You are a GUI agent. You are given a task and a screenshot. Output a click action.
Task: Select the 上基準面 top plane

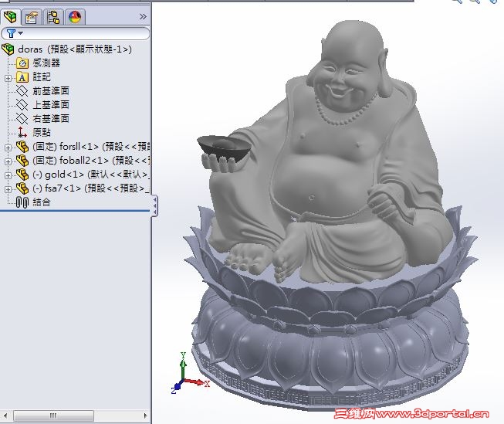pyautogui.click(x=51, y=105)
